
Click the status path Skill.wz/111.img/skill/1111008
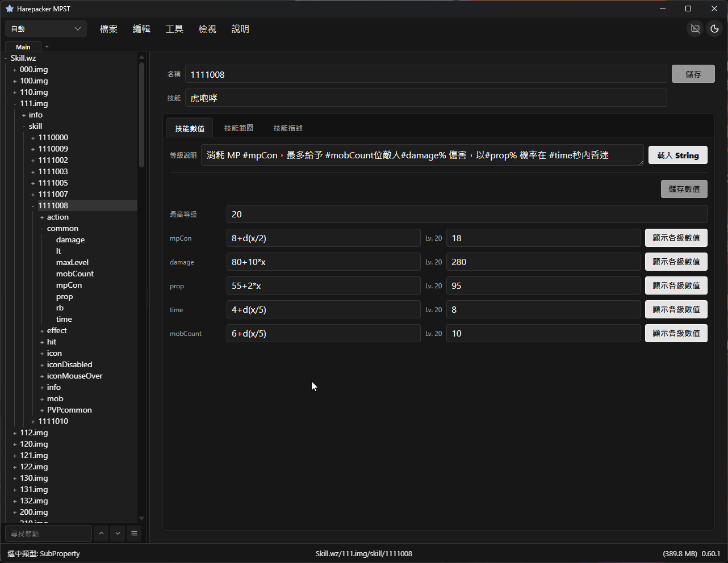364,553
